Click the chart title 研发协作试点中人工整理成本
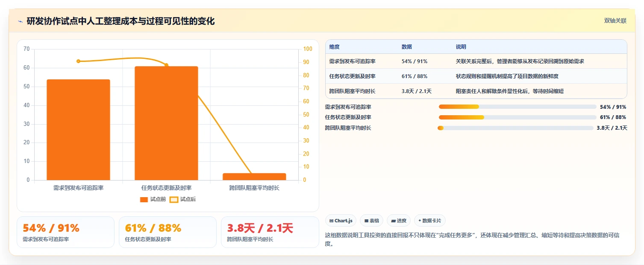644x265 pixels. point(121,21)
